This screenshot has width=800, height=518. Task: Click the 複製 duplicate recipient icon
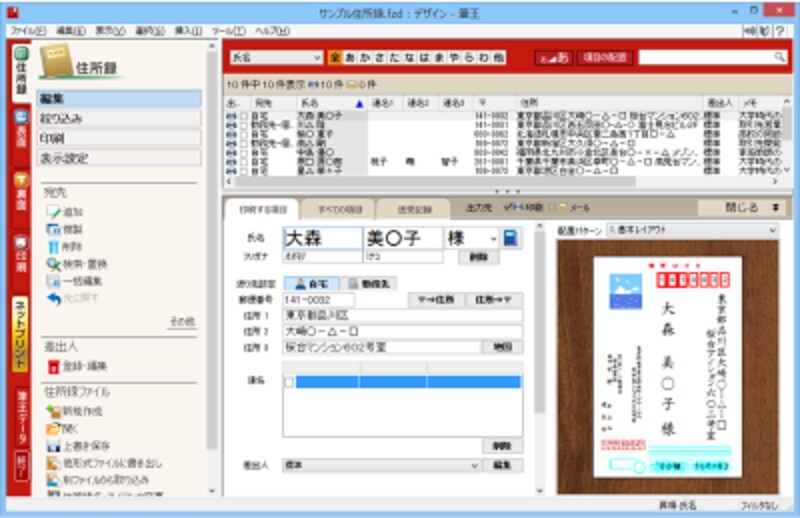pyautogui.click(x=53, y=229)
